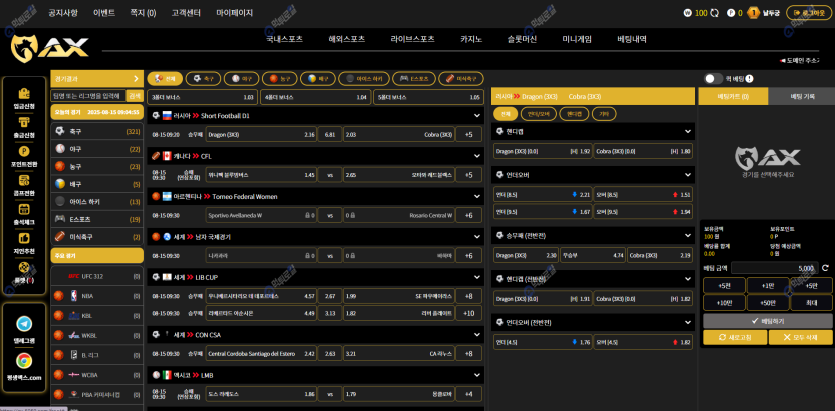Select 축구 soccer in sports list
Image resolution: width=835 pixels, height=411 pixels.
pos(97,131)
